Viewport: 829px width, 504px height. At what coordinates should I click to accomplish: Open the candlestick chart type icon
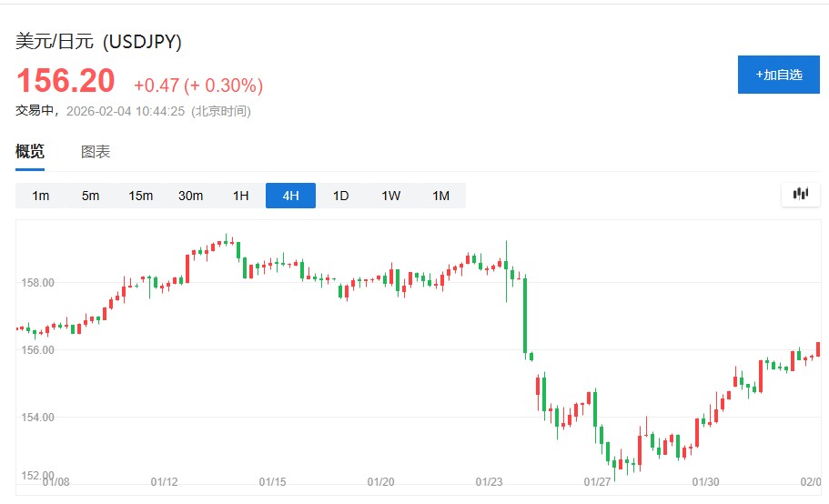801,194
